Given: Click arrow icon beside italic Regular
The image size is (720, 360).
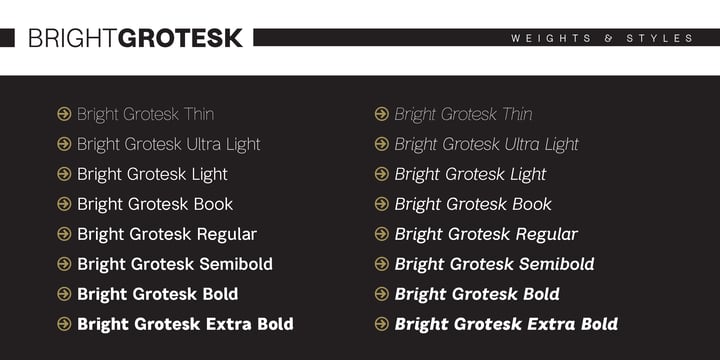Looking at the screenshot, I should tap(382, 234).
